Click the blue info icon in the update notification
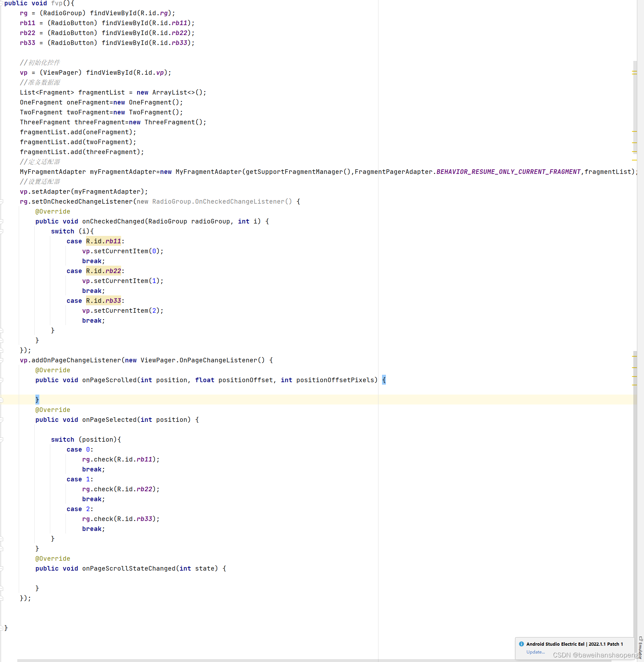This screenshot has width=644, height=662. coord(522,644)
